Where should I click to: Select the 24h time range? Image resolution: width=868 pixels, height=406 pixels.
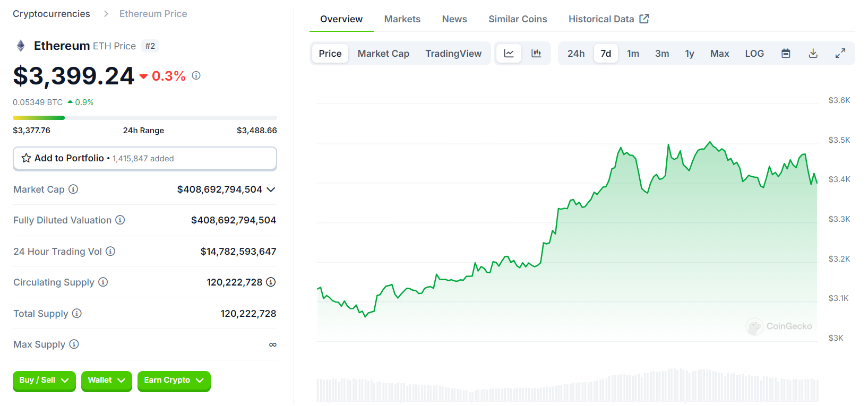pos(576,53)
